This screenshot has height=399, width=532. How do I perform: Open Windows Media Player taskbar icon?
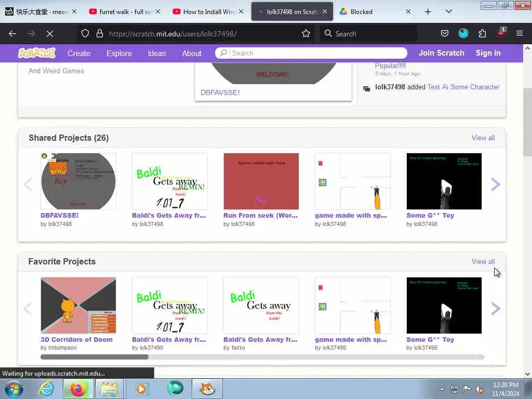tap(141, 389)
